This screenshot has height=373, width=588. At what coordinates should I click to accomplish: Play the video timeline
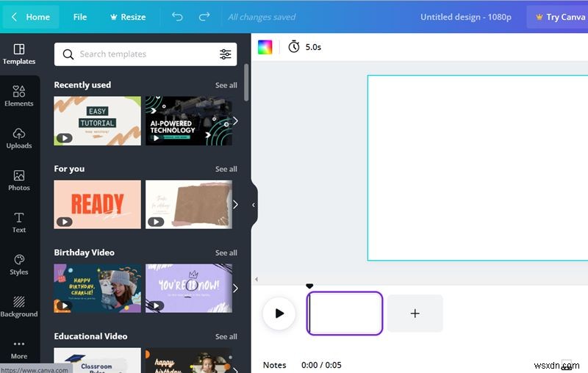tap(279, 313)
